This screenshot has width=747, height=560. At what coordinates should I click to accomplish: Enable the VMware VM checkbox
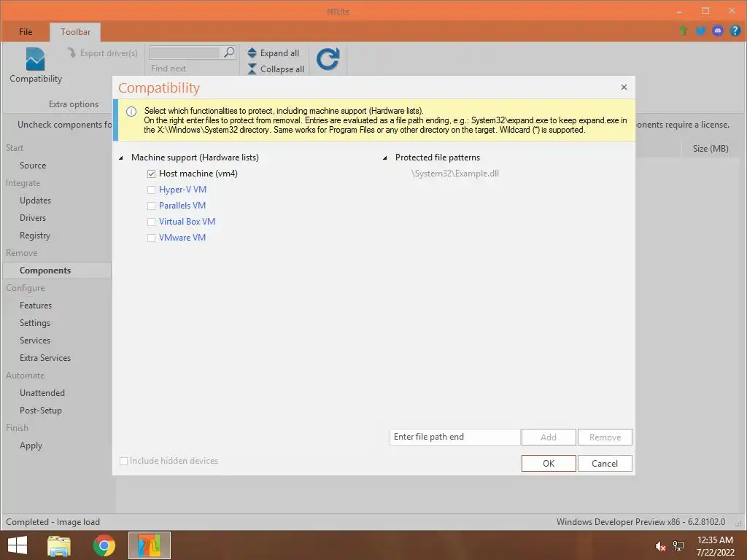151,238
